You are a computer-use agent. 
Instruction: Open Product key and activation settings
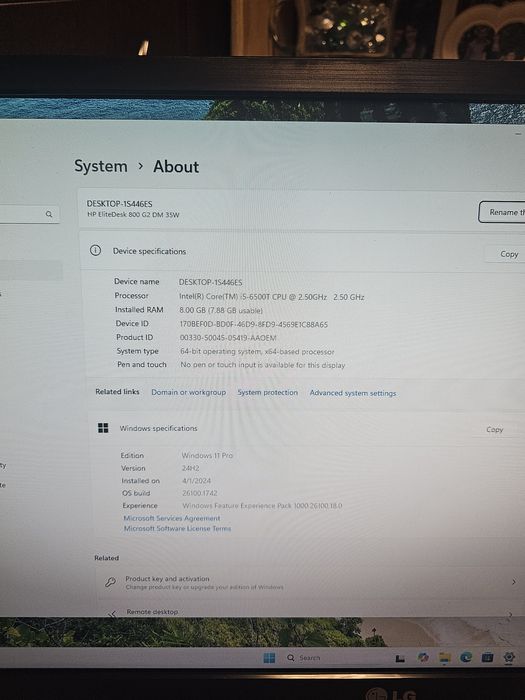click(308, 582)
